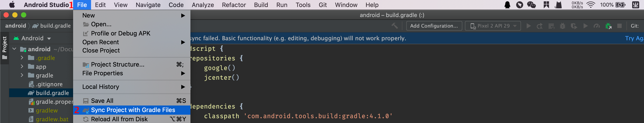Open the Build menu

click(261, 5)
